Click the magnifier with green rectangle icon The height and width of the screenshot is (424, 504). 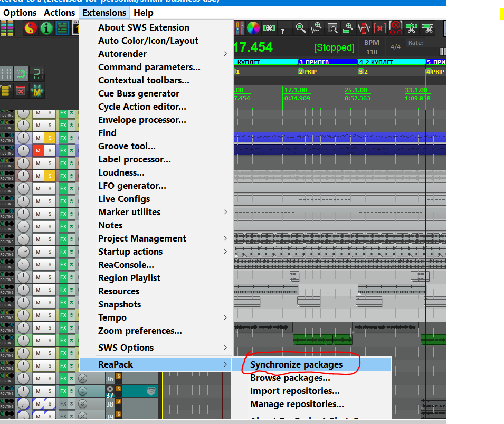point(300,28)
